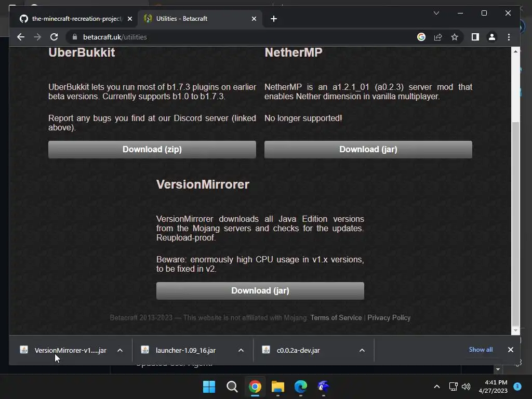Click the Chrome taskbar icon

(x=255, y=387)
